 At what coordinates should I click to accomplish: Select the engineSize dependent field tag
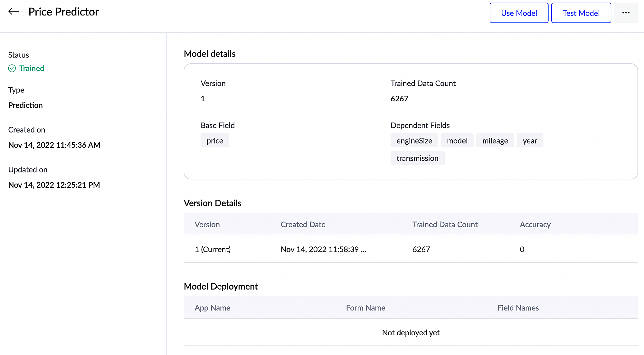(x=414, y=141)
